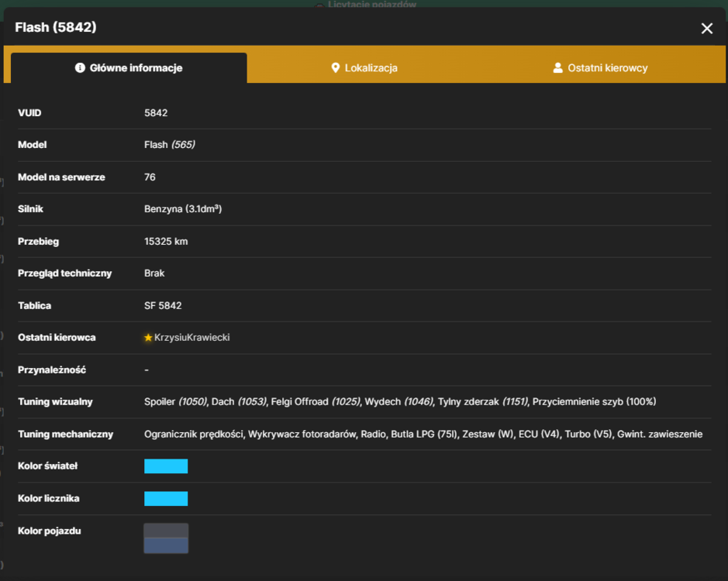The height and width of the screenshot is (581, 728).
Task: Close the Flash (5842) dialog
Action: click(706, 29)
